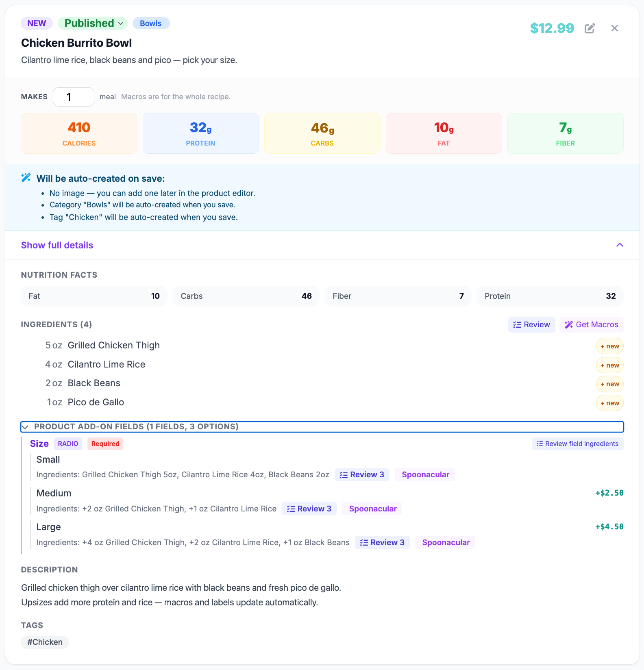This screenshot has width=644, height=670.
Task: Mark Grilled Chicken Thigh as new ingredient
Action: coord(609,346)
